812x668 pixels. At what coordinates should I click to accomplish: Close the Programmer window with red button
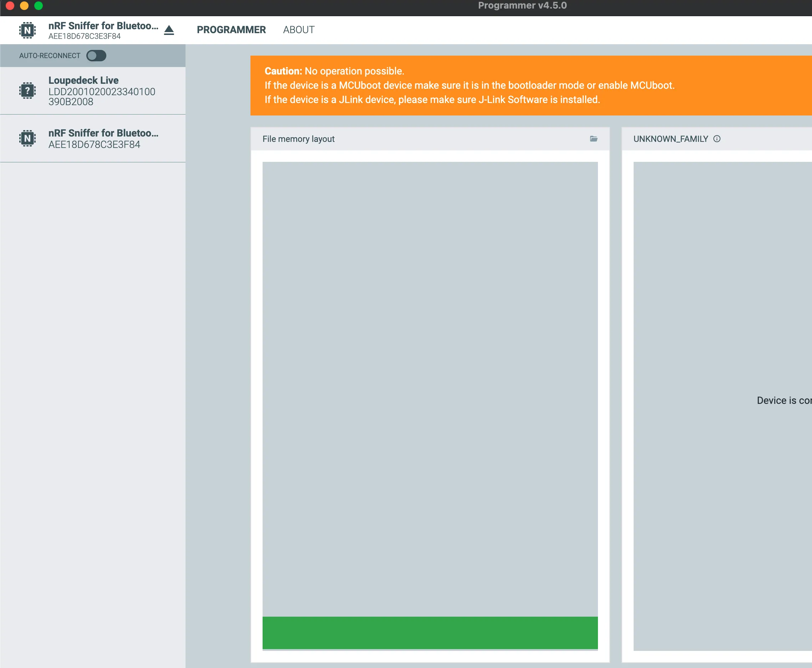[x=10, y=5]
